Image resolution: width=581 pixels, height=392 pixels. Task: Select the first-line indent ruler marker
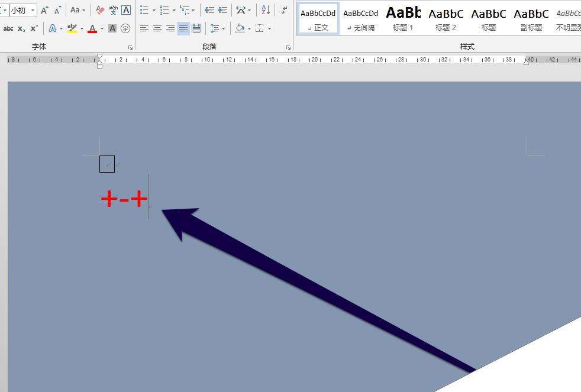tap(99, 56)
